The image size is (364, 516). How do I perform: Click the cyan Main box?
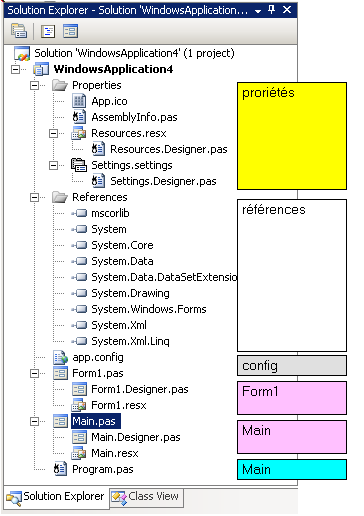click(292, 469)
